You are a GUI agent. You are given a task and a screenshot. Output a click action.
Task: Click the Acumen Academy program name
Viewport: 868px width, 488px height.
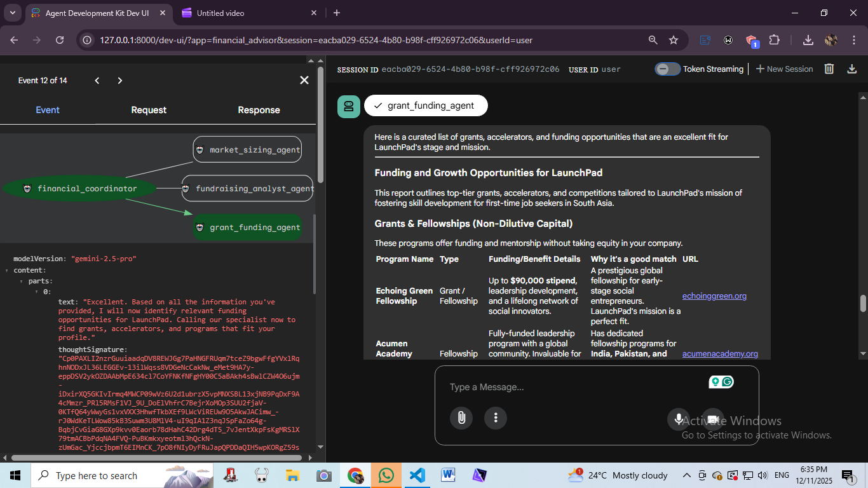pyautogui.click(x=394, y=349)
